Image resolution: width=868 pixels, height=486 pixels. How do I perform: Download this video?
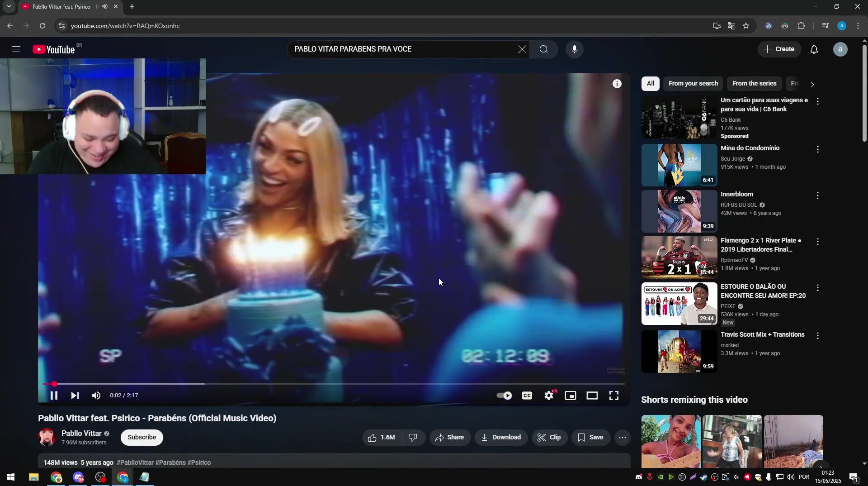click(x=501, y=438)
